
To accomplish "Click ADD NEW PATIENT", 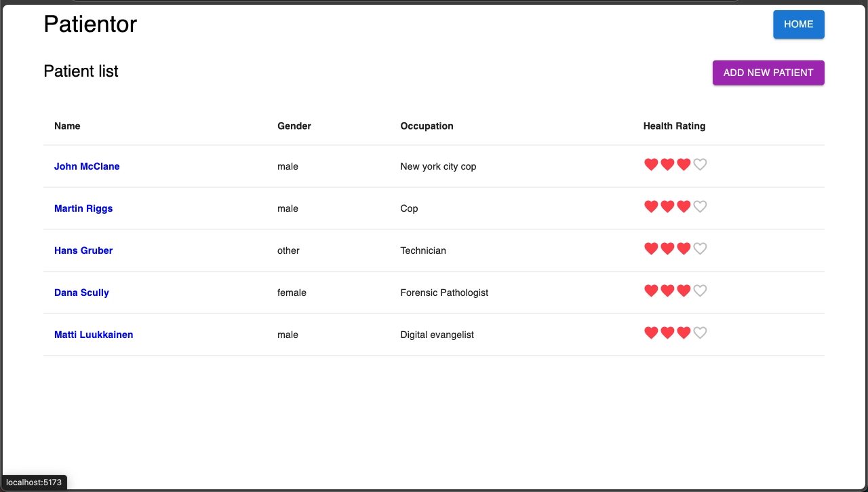I will coord(768,73).
